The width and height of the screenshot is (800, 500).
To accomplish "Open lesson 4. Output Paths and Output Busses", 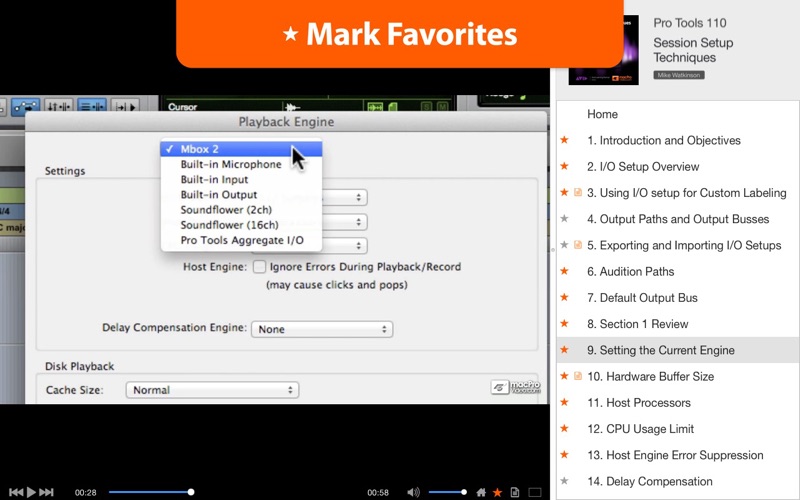I will pos(678,219).
